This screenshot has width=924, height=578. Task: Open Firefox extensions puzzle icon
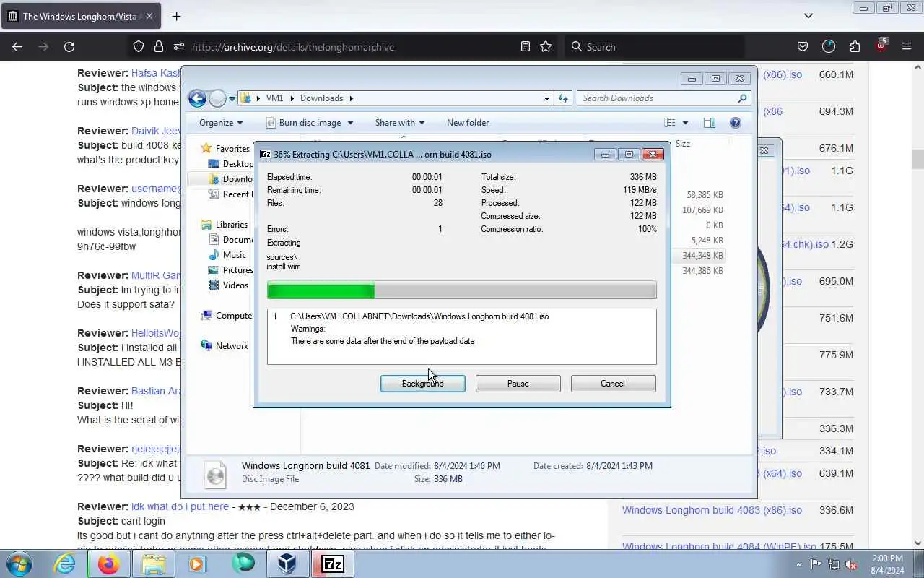(855, 46)
